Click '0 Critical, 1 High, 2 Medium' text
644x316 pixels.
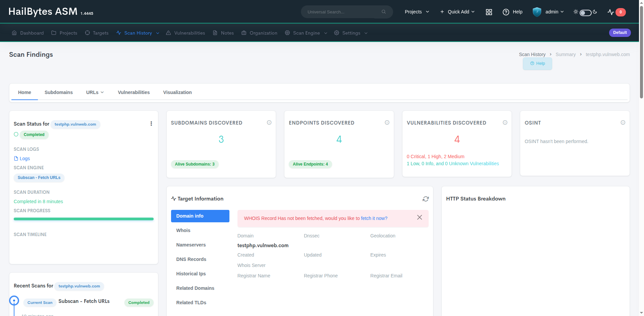[x=435, y=156]
